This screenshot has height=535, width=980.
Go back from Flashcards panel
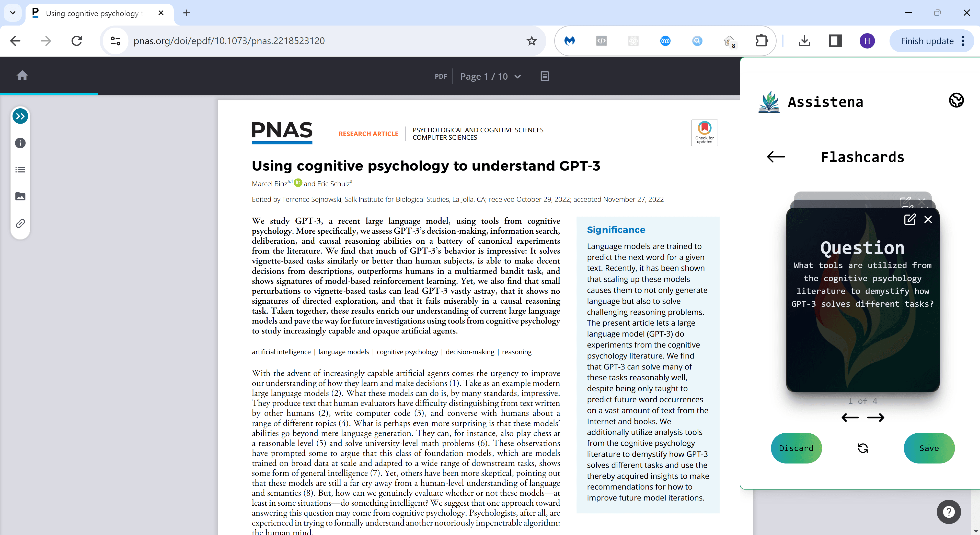pos(776,157)
